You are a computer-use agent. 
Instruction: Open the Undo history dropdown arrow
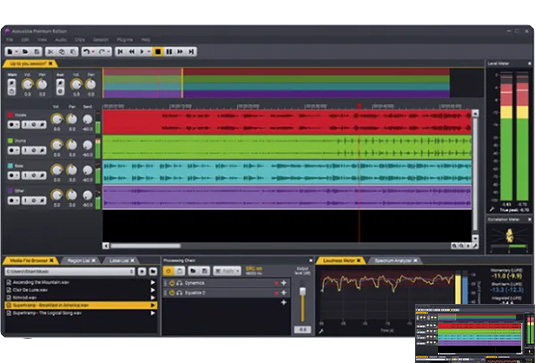[x=93, y=52]
